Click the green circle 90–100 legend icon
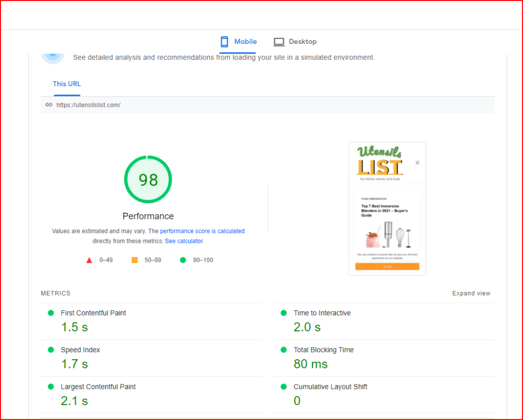 coord(183,260)
